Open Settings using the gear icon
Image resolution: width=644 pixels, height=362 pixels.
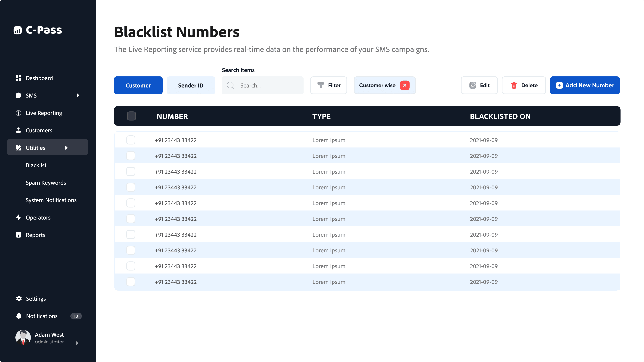coord(19,298)
